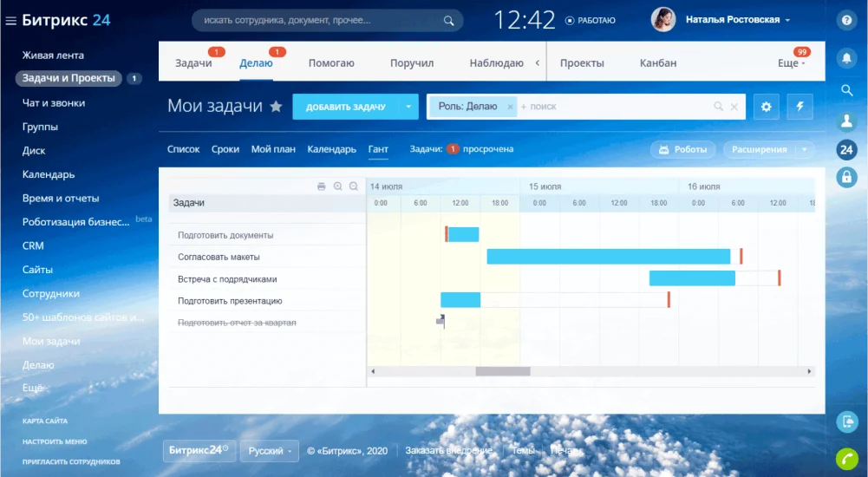The width and height of the screenshot is (868, 477).
Task: Open the Роботы button
Action: point(683,149)
